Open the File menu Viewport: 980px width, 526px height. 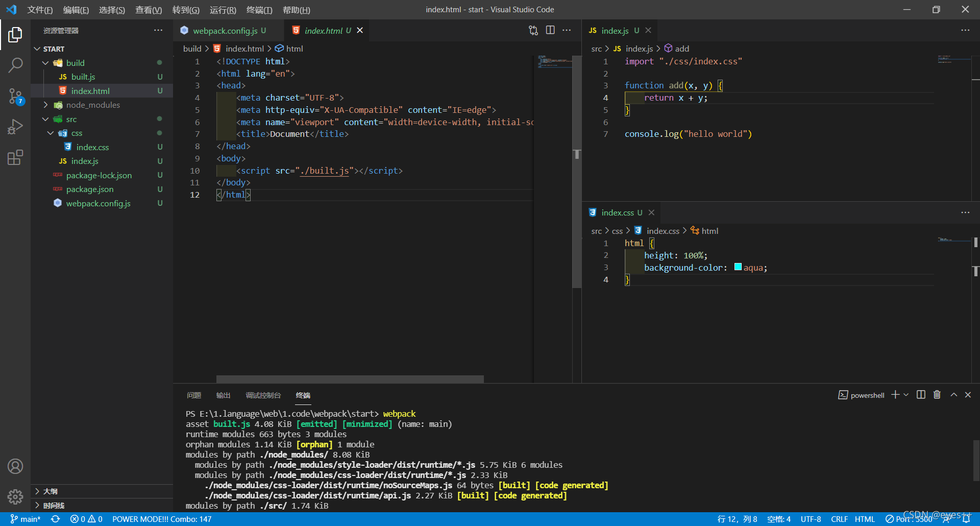coord(40,10)
